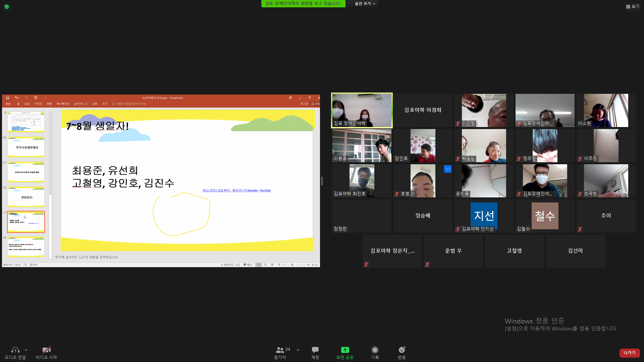Click the 공유 share button in PowerPoint
The height and width of the screenshot is (362, 644).
pos(315,104)
